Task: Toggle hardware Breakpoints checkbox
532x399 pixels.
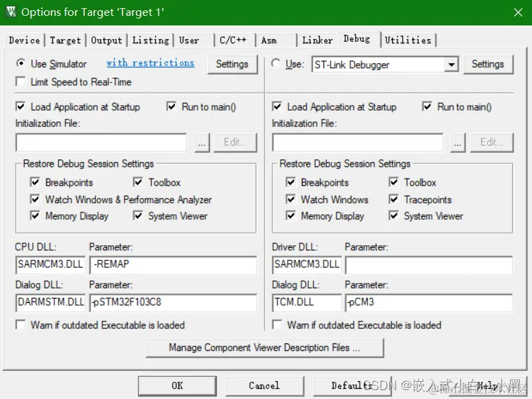Action: [291, 182]
